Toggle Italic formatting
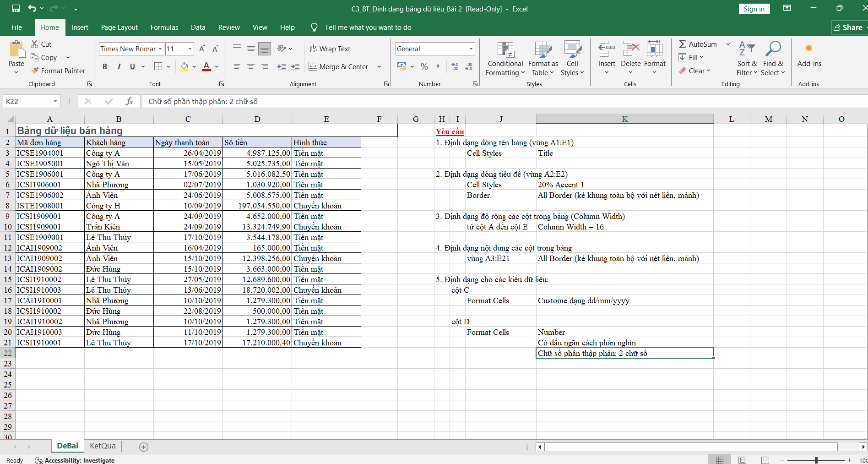Image resolution: width=868 pixels, height=464 pixels. tap(119, 66)
